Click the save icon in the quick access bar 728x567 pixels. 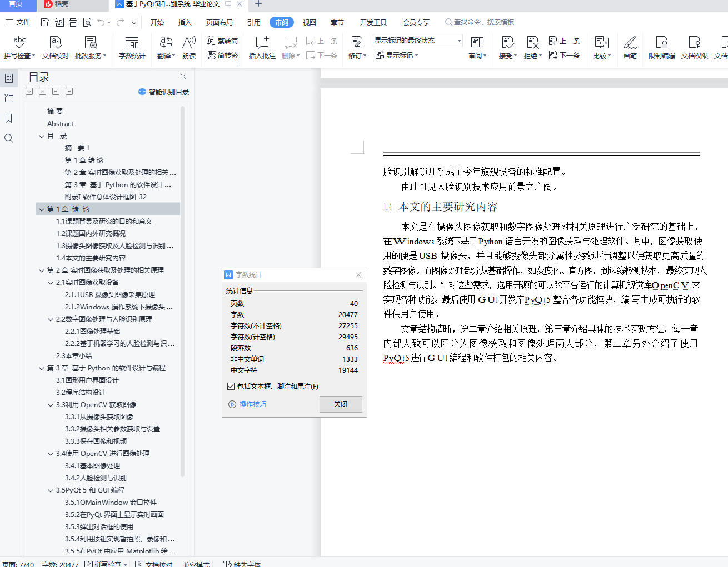click(x=46, y=22)
